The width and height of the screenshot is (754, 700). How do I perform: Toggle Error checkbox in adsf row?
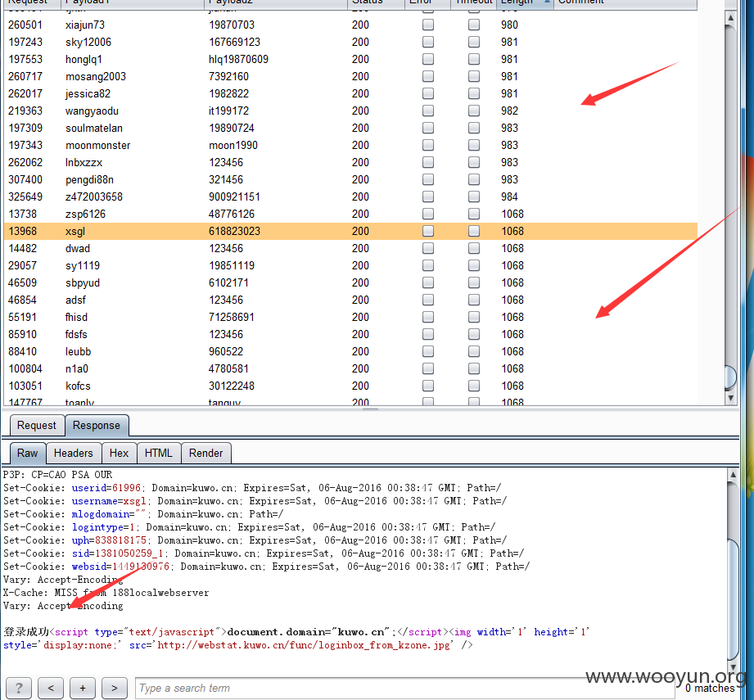pos(428,300)
